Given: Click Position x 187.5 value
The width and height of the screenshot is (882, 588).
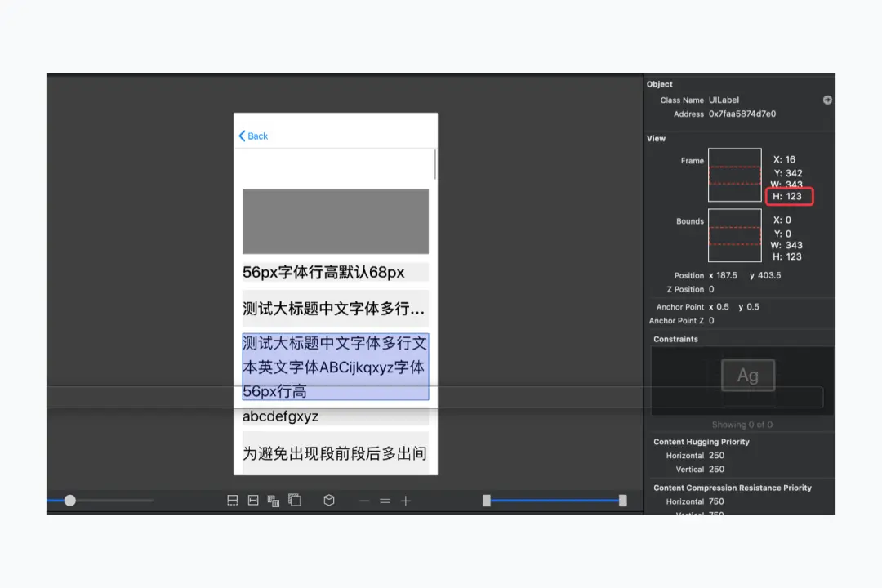Looking at the screenshot, I should click(x=723, y=276).
